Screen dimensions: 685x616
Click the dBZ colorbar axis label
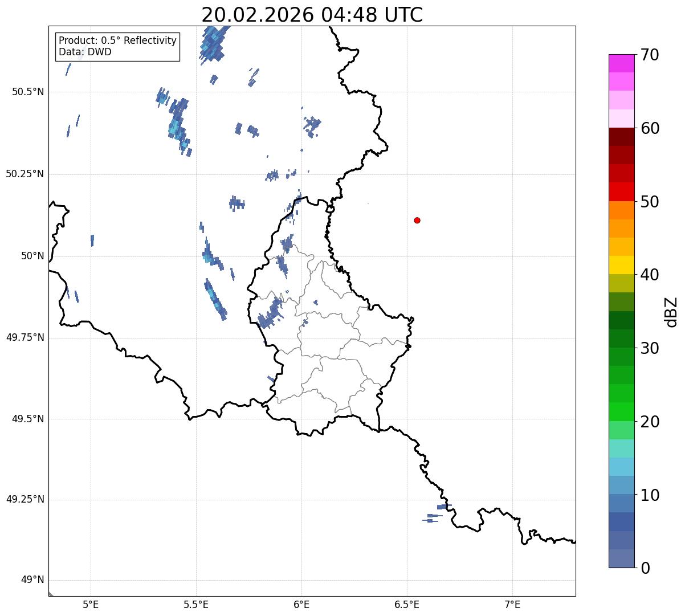click(672, 312)
